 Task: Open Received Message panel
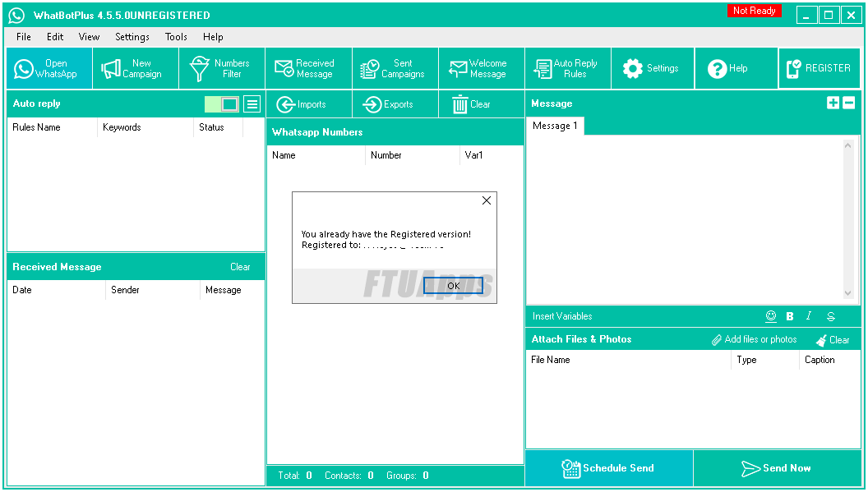pyautogui.click(x=309, y=69)
